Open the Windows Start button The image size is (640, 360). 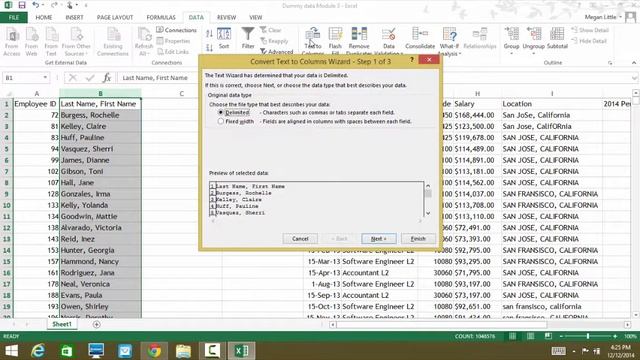click(11, 351)
